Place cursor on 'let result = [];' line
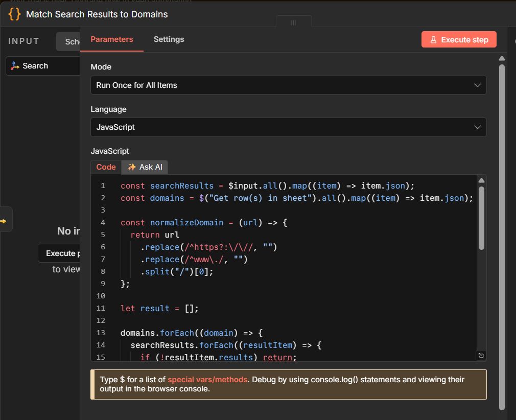The width and height of the screenshot is (516, 420). (x=159, y=308)
